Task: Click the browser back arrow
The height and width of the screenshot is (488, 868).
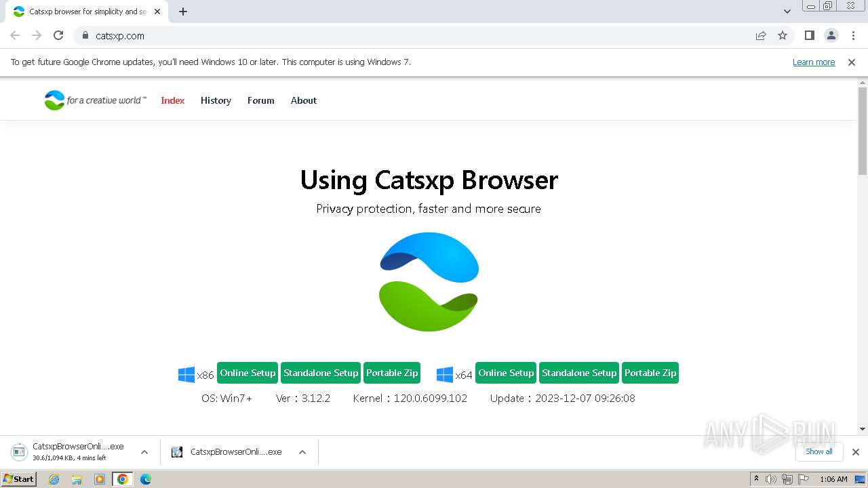Action: pyautogui.click(x=15, y=35)
